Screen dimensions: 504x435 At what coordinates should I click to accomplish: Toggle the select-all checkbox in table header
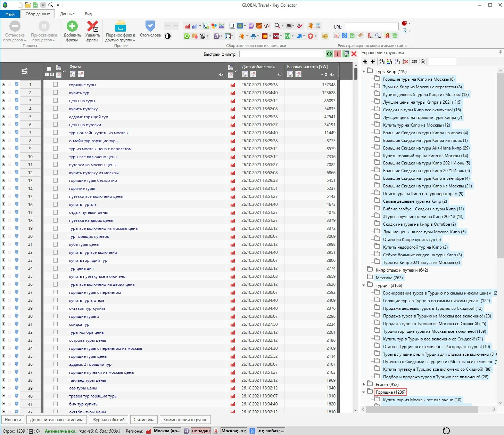[49, 69]
